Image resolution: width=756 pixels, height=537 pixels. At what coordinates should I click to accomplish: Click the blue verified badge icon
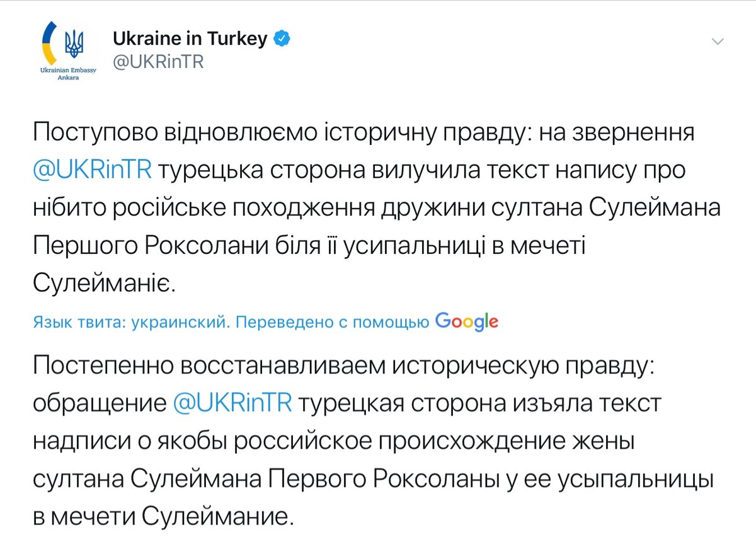(282, 38)
